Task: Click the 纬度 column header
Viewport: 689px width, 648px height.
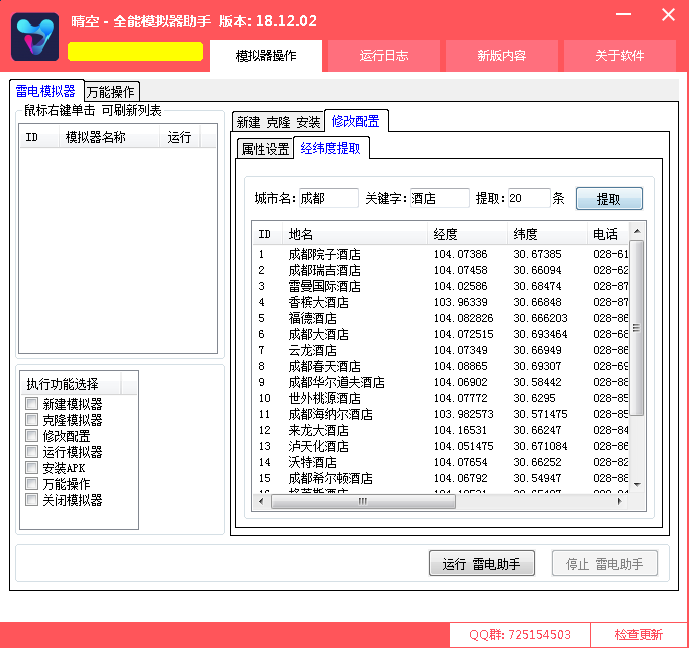Action: pos(547,234)
